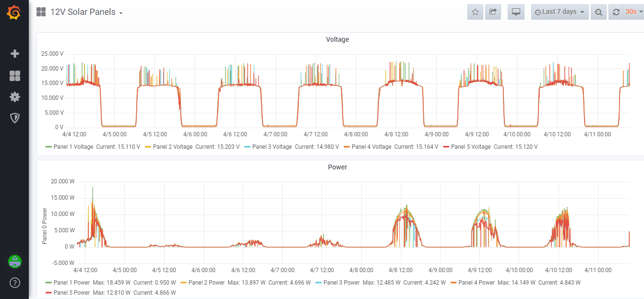
Task: Refresh the dashboard with refresh icon
Action: pos(616,12)
